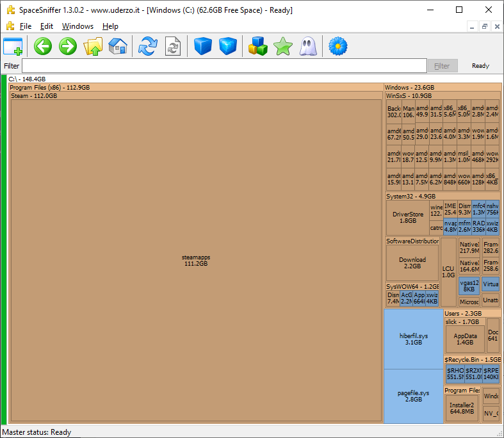The width and height of the screenshot is (504, 438).
Task: Click the colored cubes file classes icon
Action: coord(258,46)
